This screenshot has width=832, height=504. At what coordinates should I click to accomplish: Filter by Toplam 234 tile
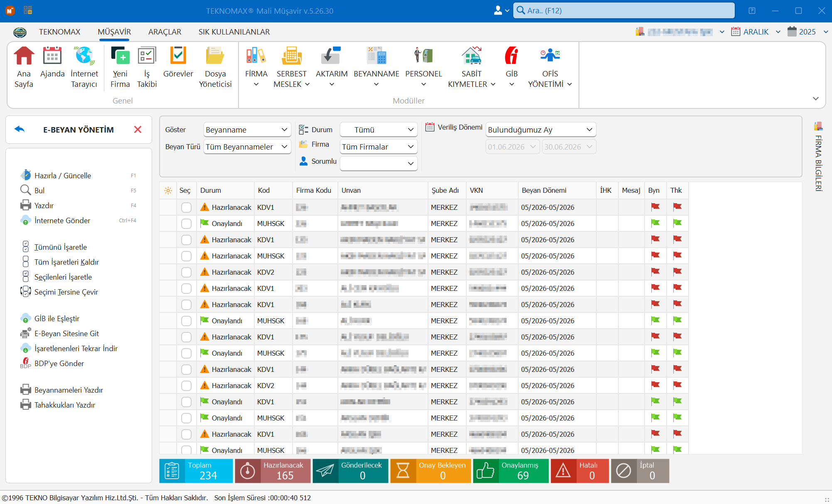tap(196, 471)
